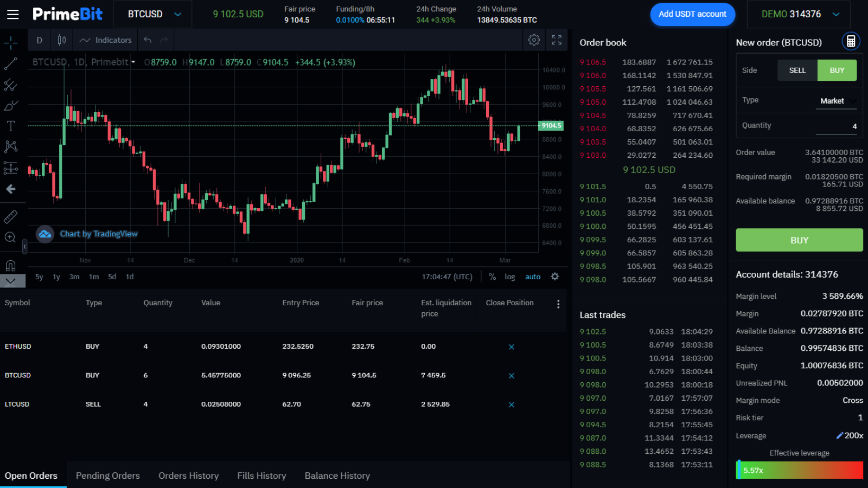The width and height of the screenshot is (868, 488).
Task: Select the SELL side
Action: [x=797, y=70]
